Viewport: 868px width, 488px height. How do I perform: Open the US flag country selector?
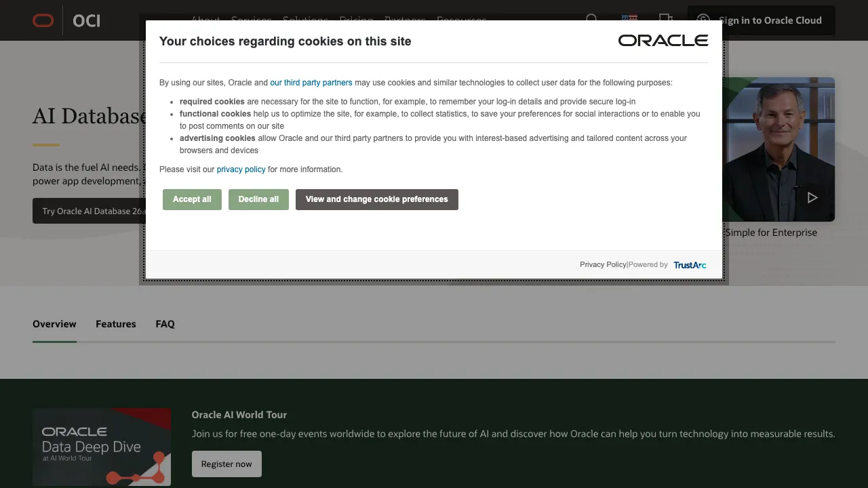[629, 18]
